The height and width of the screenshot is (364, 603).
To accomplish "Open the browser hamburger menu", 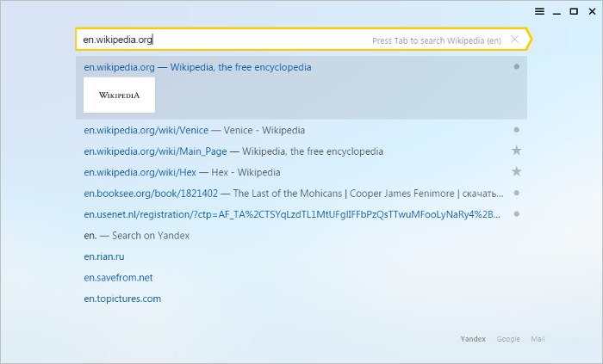I will 539,11.
